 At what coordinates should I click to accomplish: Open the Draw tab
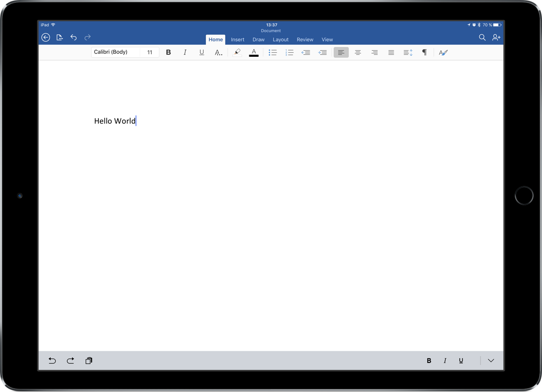[x=258, y=39]
